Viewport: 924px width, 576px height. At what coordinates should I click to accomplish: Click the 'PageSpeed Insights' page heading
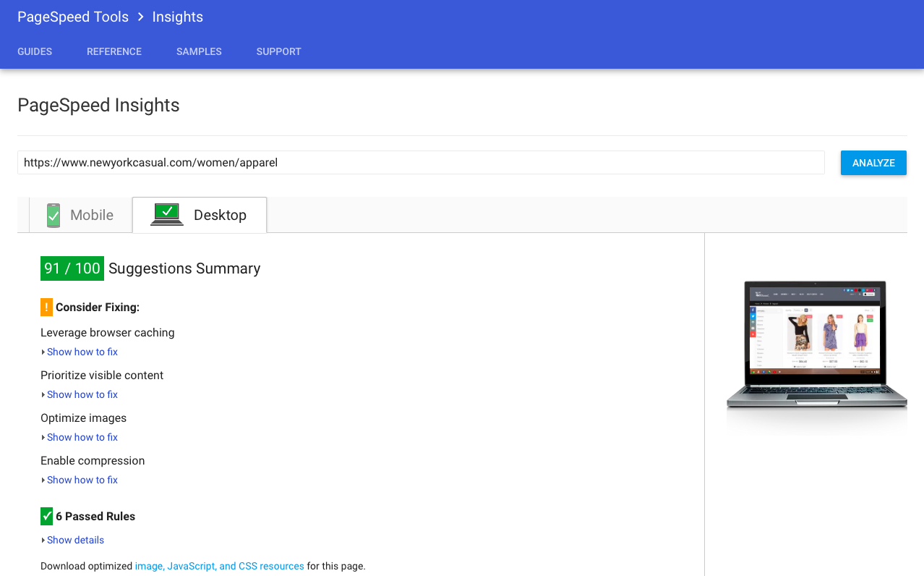[98, 106]
